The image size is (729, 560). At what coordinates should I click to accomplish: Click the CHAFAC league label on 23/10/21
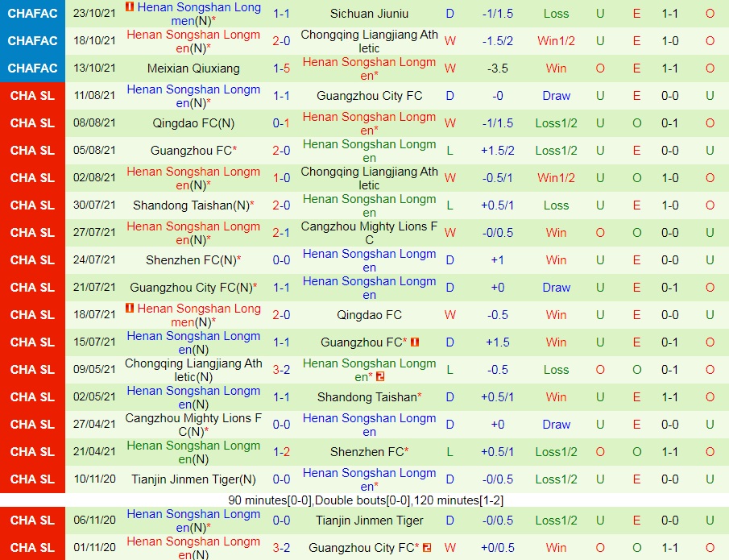click(32, 14)
